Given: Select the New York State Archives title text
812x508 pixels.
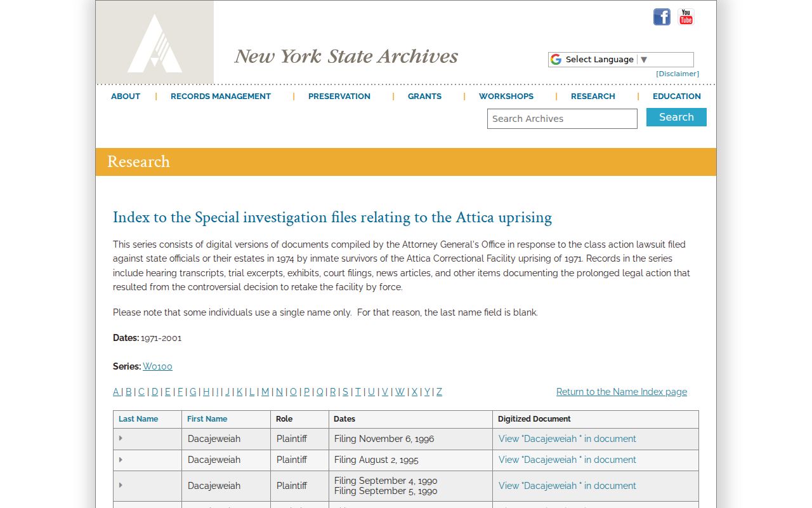Looking at the screenshot, I should click(346, 57).
